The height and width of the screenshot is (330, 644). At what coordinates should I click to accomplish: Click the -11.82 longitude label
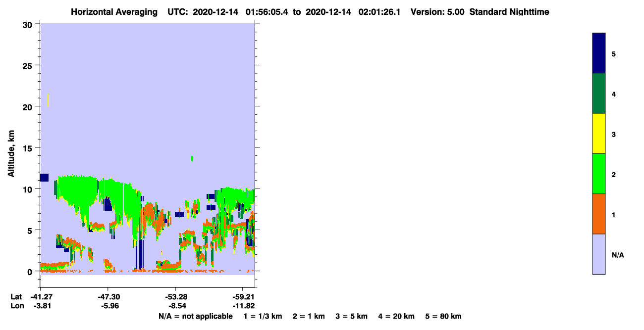[x=243, y=306]
